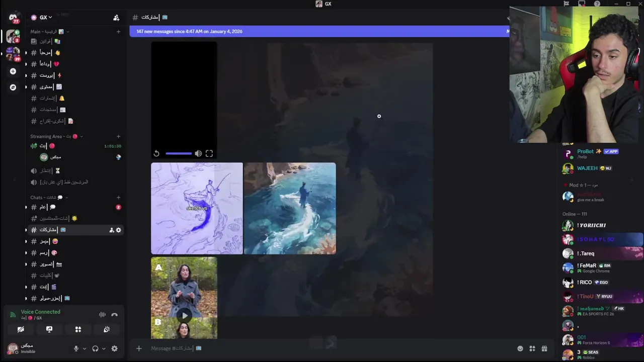Screen dimensions: 644x362
Task: Open the قوانين rules channel
Action: 75,41
